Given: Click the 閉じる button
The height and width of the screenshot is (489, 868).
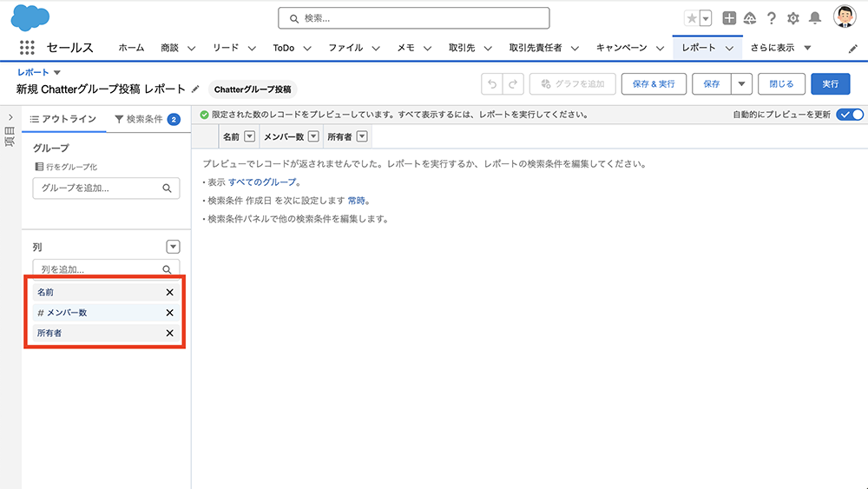Looking at the screenshot, I should coord(781,84).
